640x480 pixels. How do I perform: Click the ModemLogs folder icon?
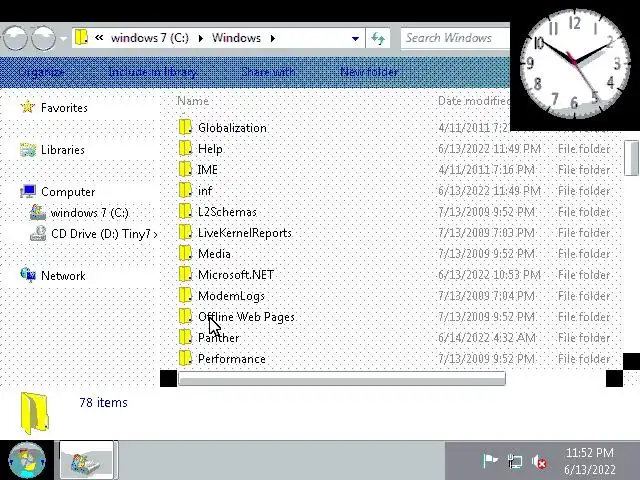(x=185, y=295)
